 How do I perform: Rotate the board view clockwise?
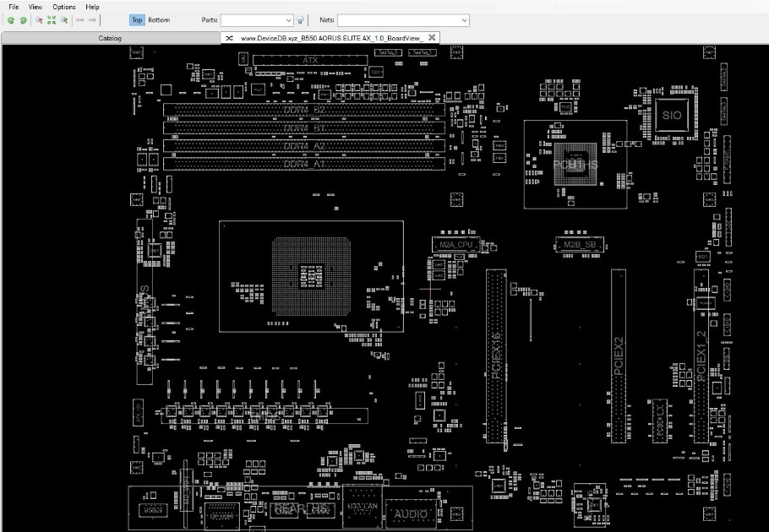[x=23, y=20]
